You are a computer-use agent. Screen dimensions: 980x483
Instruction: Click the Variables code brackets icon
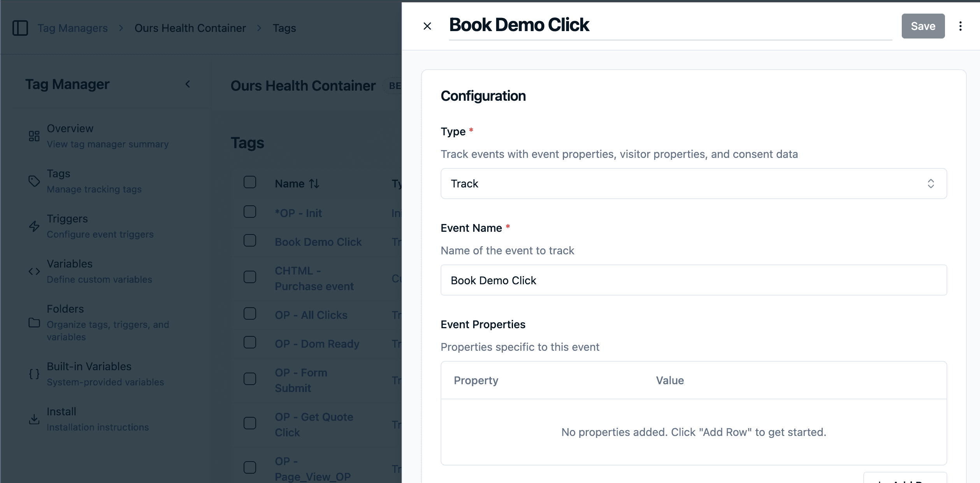[x=34, y=271]
